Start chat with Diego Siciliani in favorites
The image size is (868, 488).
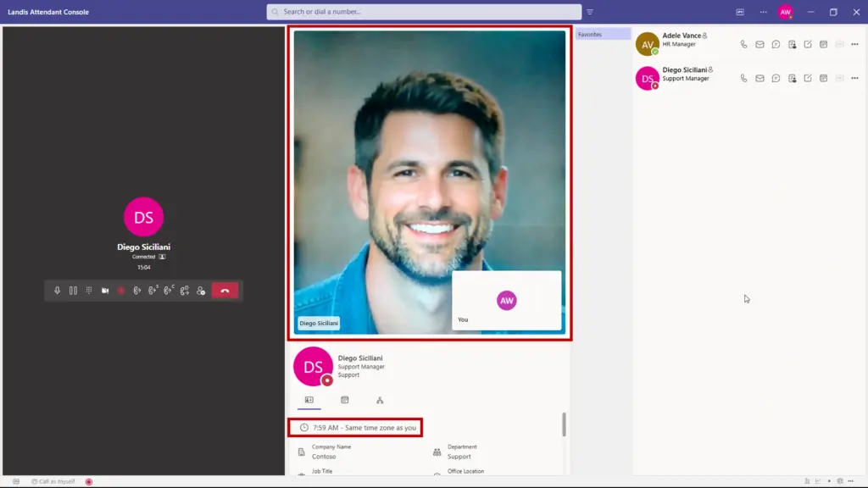[x=776, y=78]
